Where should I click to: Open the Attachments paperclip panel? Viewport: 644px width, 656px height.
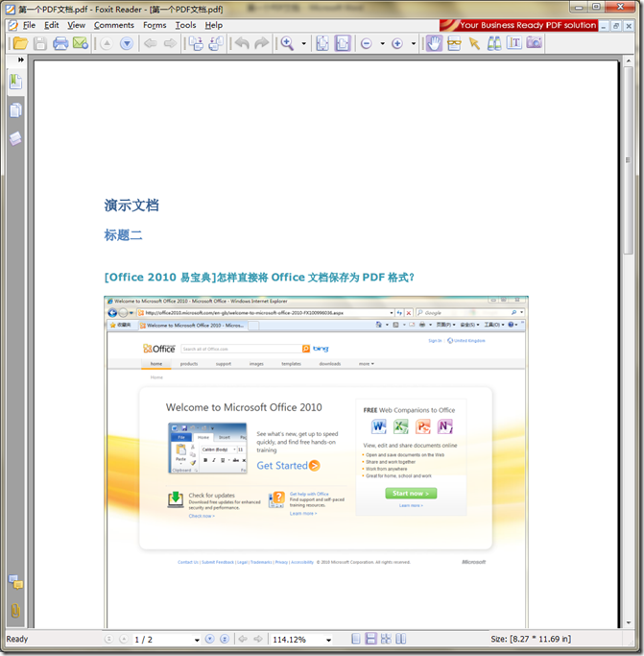click(x=15, y=611)
